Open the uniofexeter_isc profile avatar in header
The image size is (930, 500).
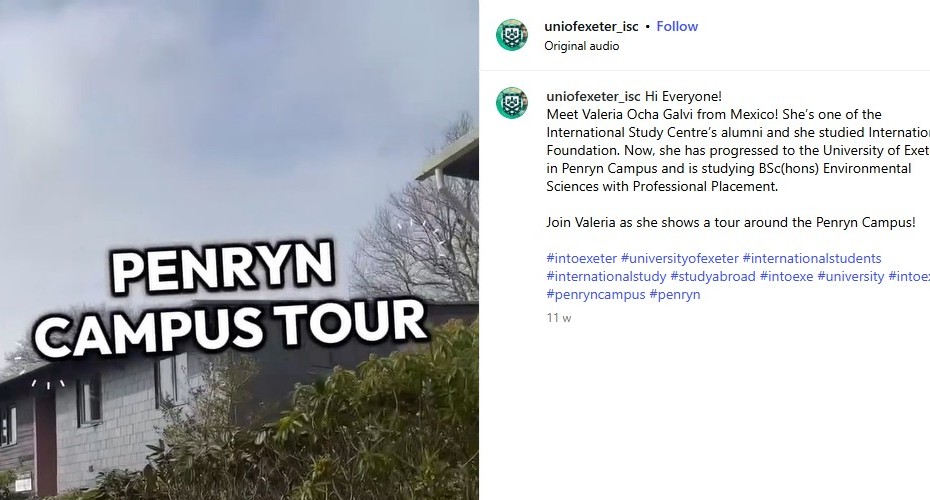tap(512, 34)
